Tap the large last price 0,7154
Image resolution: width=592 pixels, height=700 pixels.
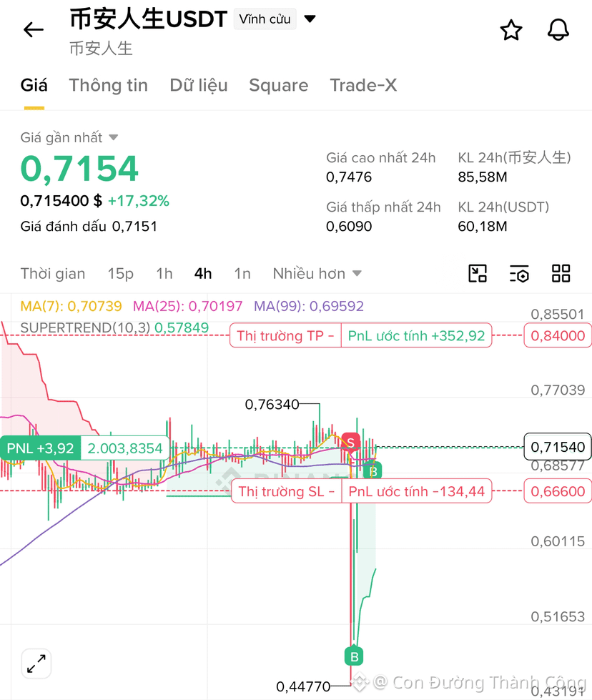79,169
